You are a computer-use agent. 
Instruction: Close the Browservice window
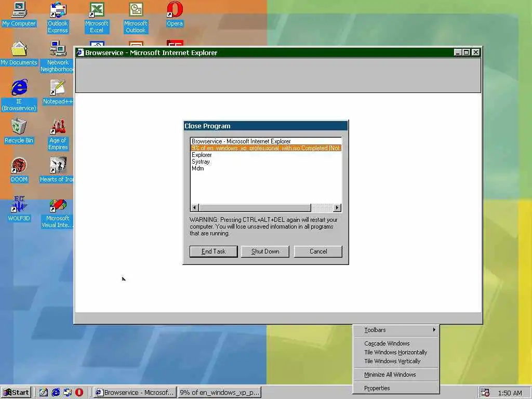pos(476,52)
